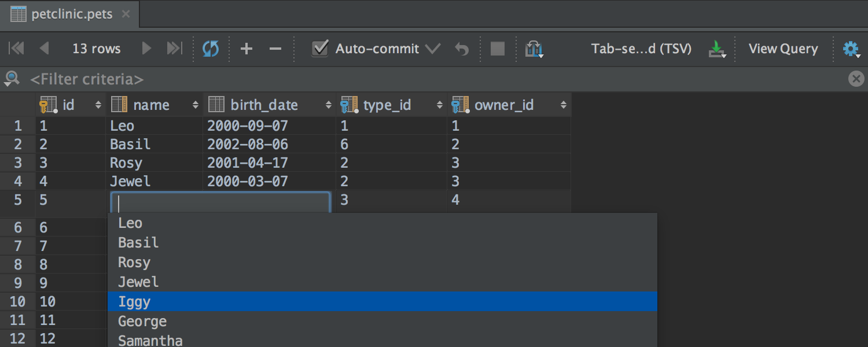868x347 pixels.
Task: Reload data from the database
Action: pos(211,49)
